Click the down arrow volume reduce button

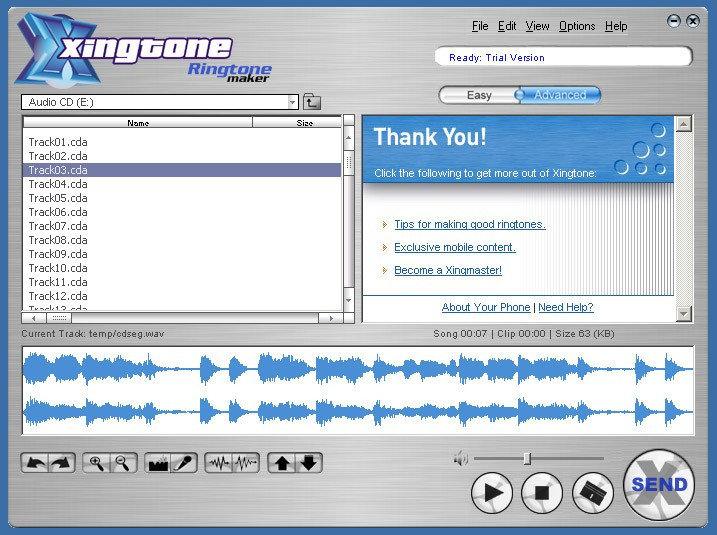(309, 463)
